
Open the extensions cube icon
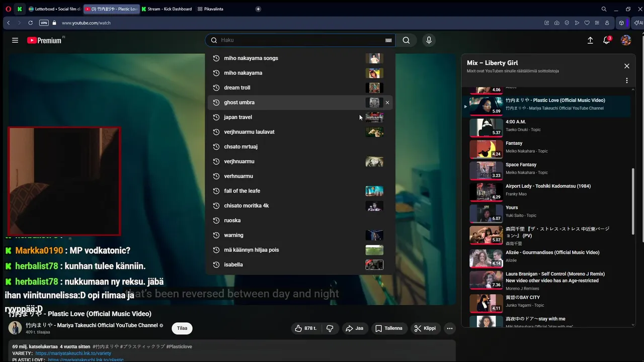(621, 23)
